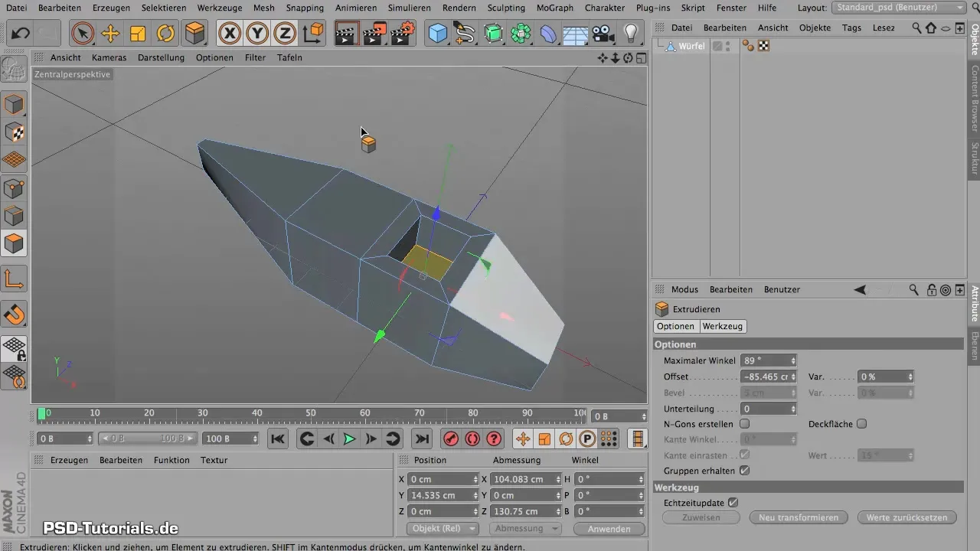Switch to the Werkzeug tab
The width and height of the screenshot is (980, 551).
point(722,326)
